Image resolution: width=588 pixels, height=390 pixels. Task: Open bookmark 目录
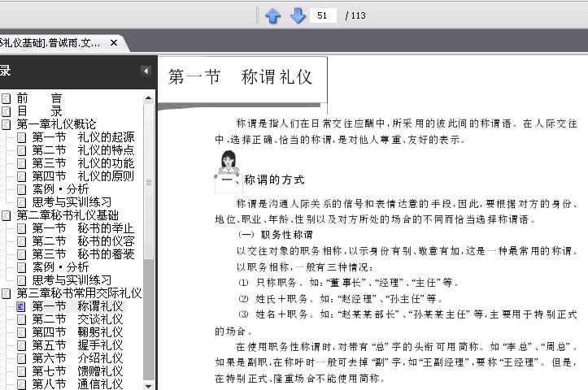[39, 111]
